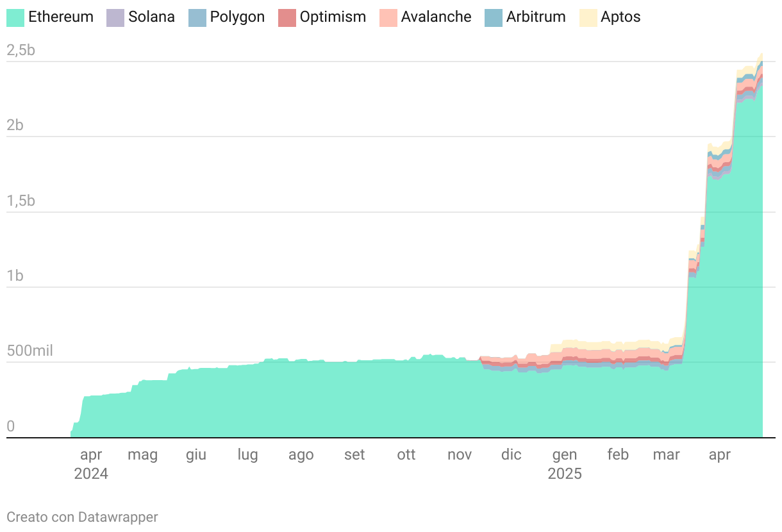Viewport: 782px width, 532px height.
Task: Select the Avalanche legend color swatch
Action: (388, 17)
